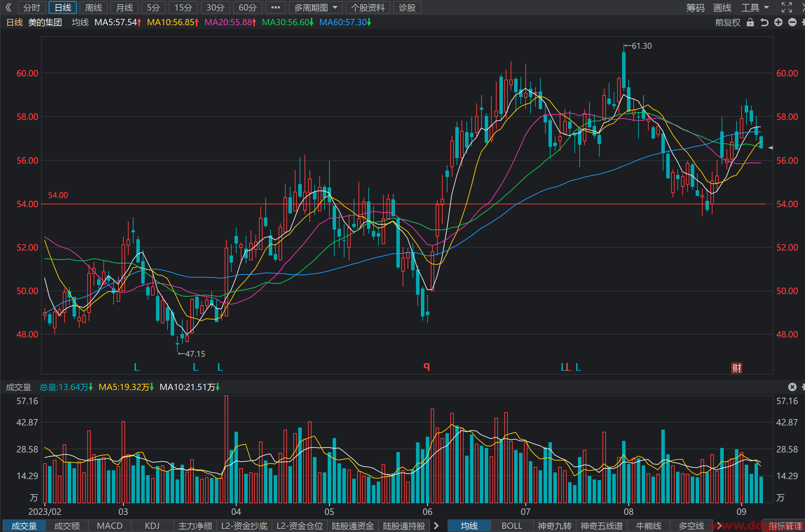Expand more timeframes with the ellipsis button
This screenshot has width=805, height=532.
tap(275, 7)
